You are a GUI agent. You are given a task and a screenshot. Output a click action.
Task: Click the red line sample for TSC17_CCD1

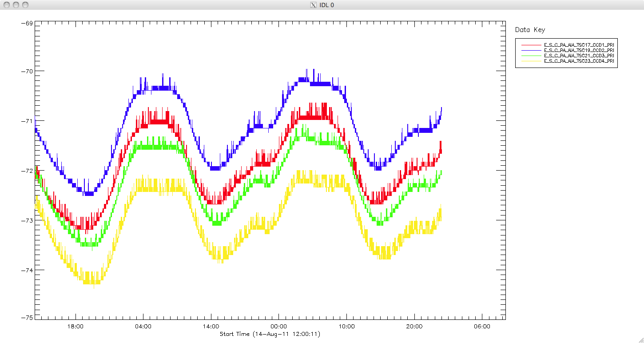531,45
